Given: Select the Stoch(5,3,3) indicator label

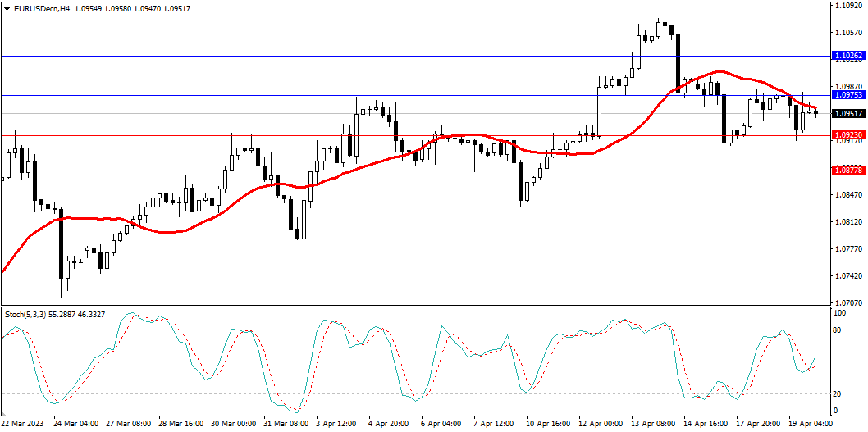Looking at the screenshot, I should (26, 314).
